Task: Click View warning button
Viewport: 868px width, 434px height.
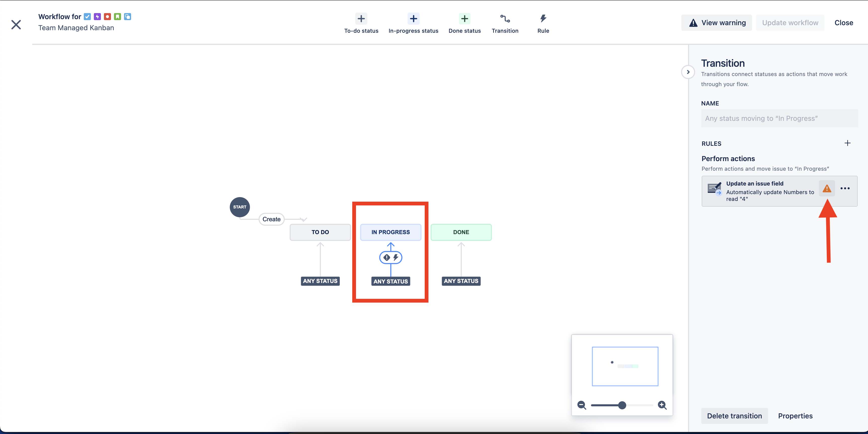Action: coord(716,23)
